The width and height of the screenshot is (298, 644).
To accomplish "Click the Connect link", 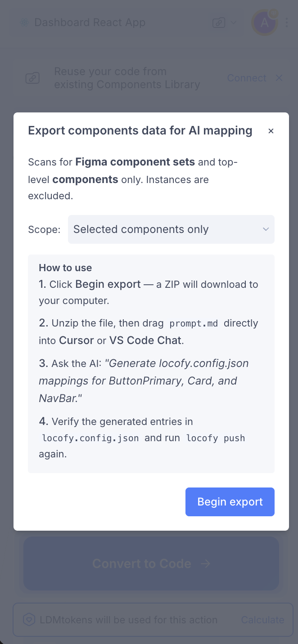I will pyautogui.click(x=247, y=78).
